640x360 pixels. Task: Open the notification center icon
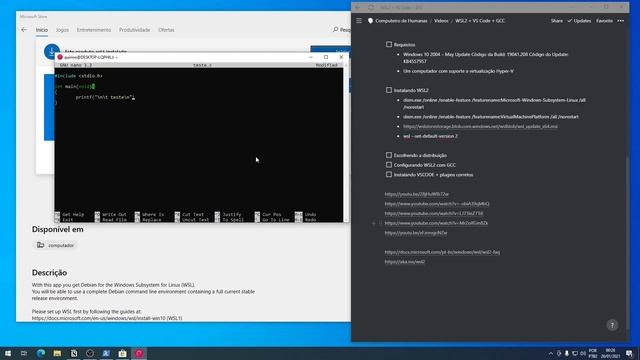pyautogui.click(x=629, y=353)
